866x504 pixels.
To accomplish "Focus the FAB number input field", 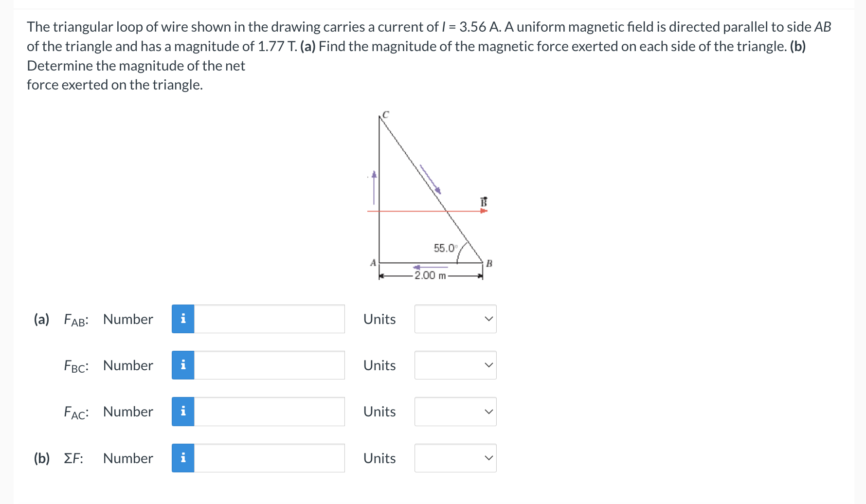I will coord(270,319).
